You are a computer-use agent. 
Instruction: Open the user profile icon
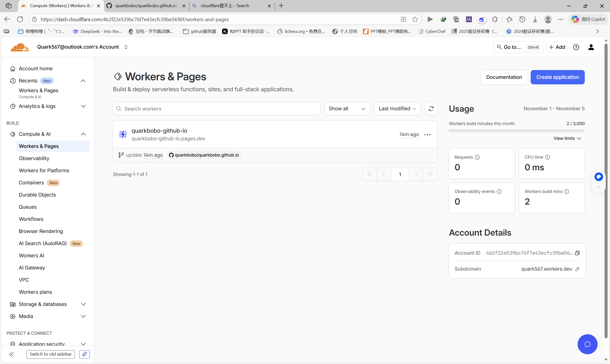591,47
